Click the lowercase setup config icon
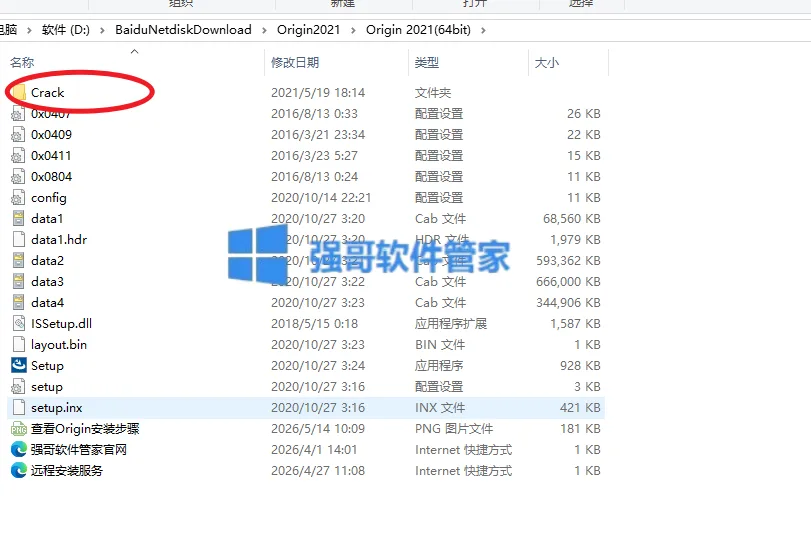The image size is (811, 560). (18, 387)
